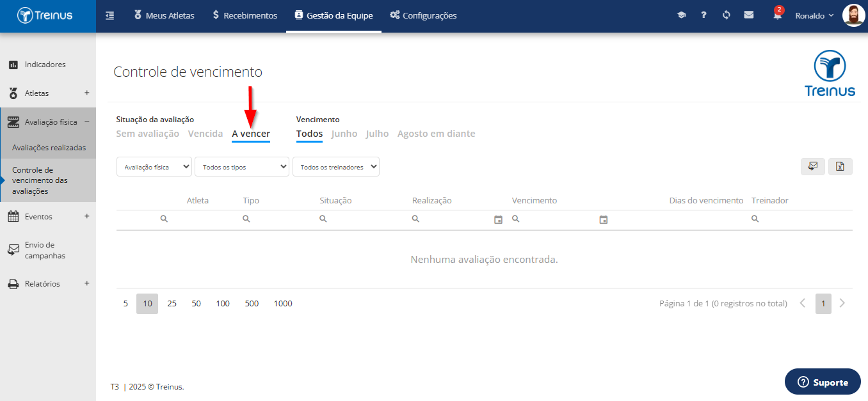The image size is (868, 401).
Task: Open the Meus Atletas menu
Action: click(x=164, y=15)
